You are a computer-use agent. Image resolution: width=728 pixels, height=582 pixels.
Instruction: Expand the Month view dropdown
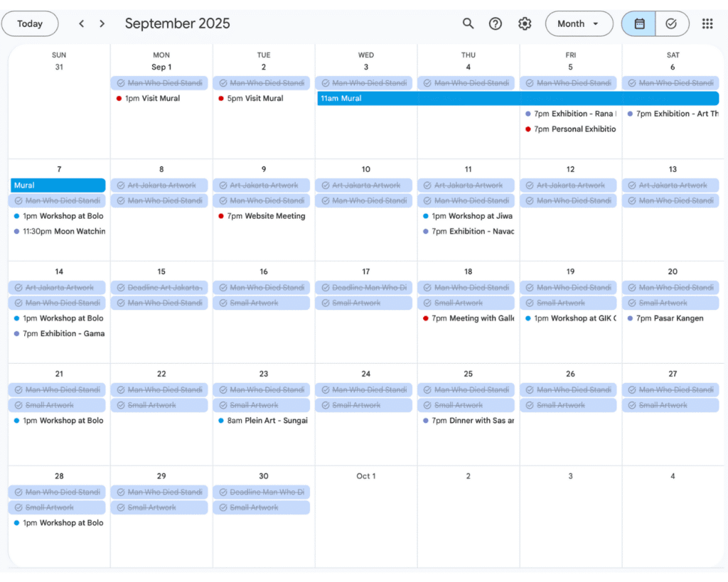(579, 23)
